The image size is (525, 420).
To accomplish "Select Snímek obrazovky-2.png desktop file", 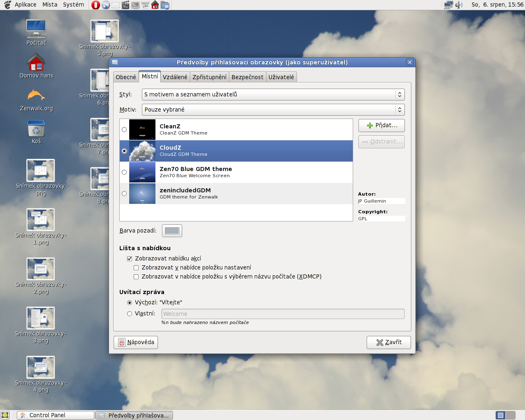I will click(41, 276).
